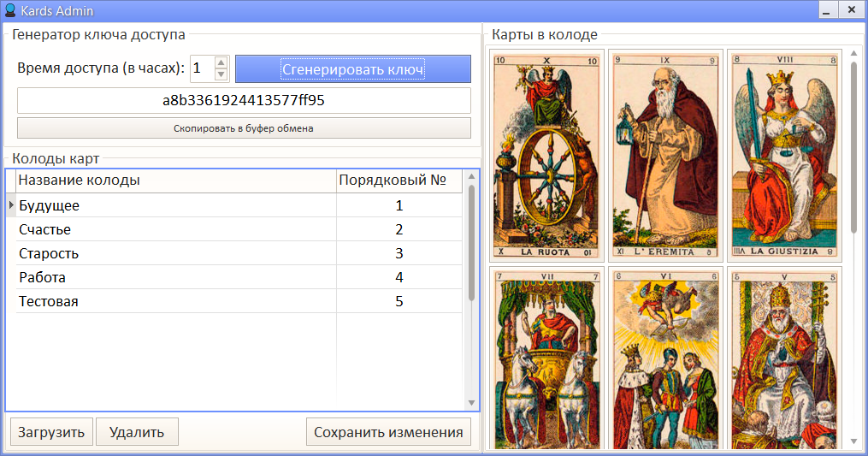Select the Будущее deck row
The height and width of the screenshot is (456, 868).
(239, 205)
